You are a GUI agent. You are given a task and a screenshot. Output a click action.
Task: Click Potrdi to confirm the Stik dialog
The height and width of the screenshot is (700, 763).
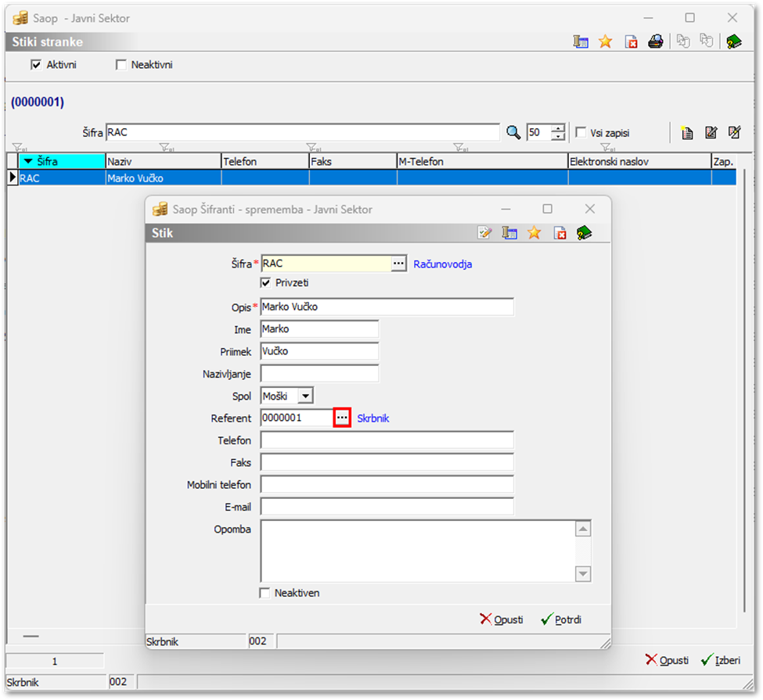tap(561, 619)
